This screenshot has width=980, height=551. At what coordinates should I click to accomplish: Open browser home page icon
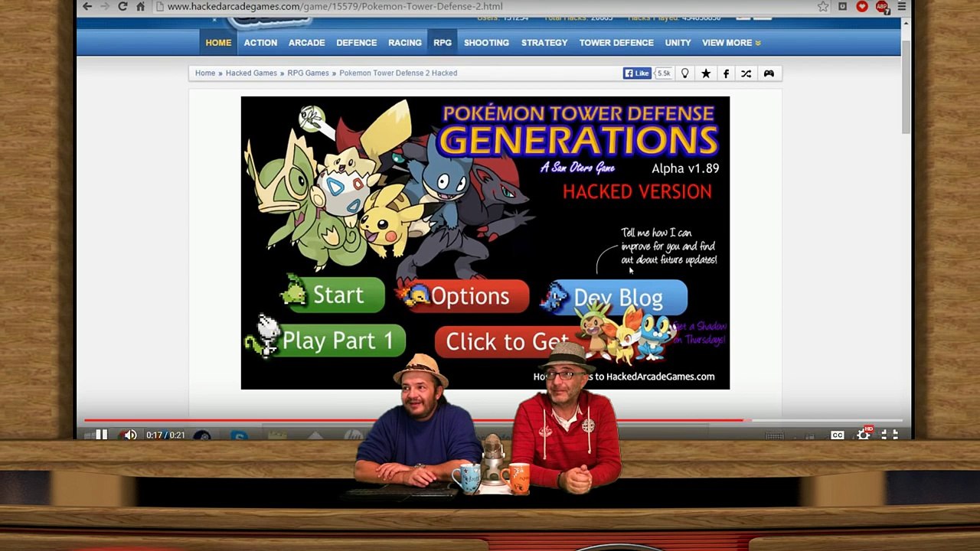tap(140, 7)
